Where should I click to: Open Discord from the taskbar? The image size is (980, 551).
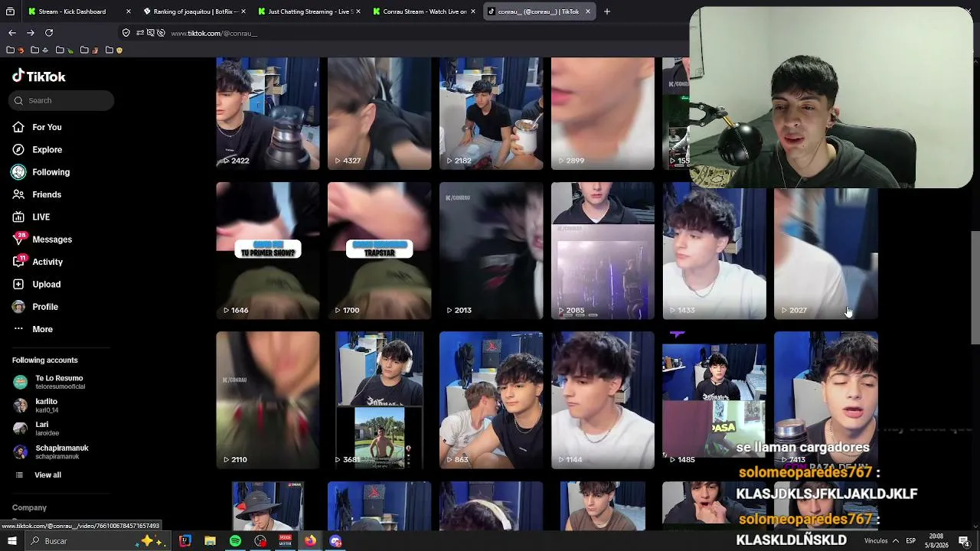tap(335, 541)
